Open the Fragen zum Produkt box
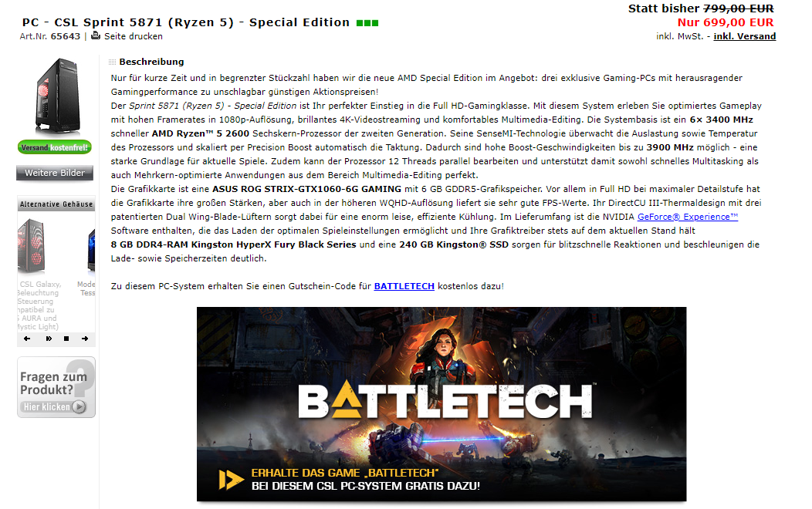Image resolution: width=812 pixels, height=509 pixels. point(56,387)
